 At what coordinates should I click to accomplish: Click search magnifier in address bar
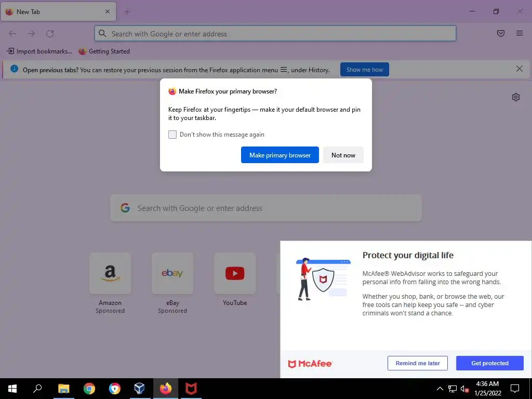pyautogui.click(x=102, y=33)
